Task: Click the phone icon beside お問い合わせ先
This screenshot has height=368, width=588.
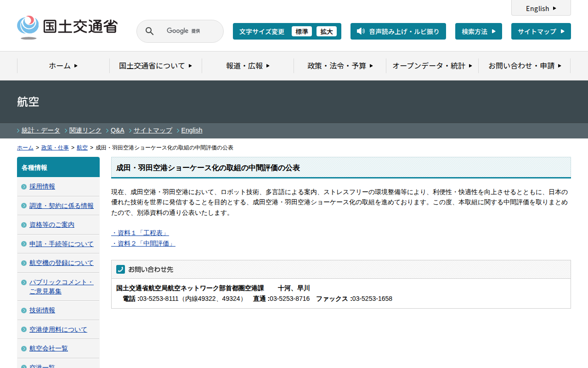Action: (x=120, y=269)
